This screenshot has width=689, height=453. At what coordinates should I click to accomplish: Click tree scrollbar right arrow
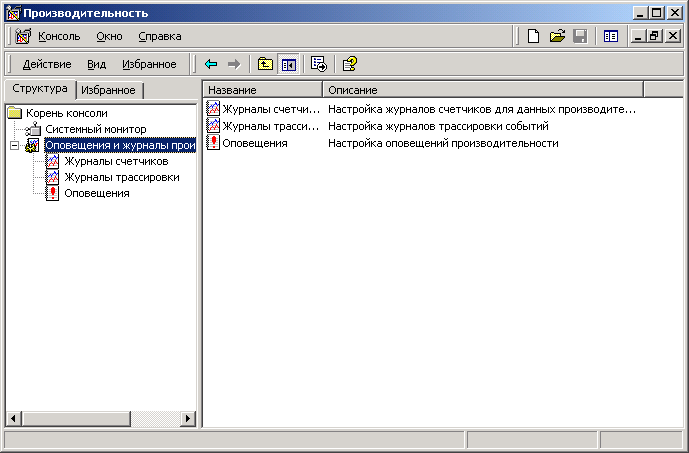pos(188,419)
